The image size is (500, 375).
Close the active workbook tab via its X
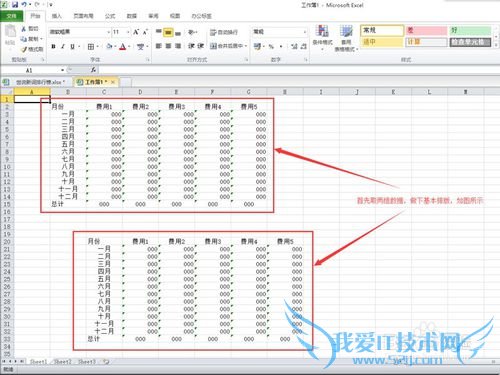point(113,82)
